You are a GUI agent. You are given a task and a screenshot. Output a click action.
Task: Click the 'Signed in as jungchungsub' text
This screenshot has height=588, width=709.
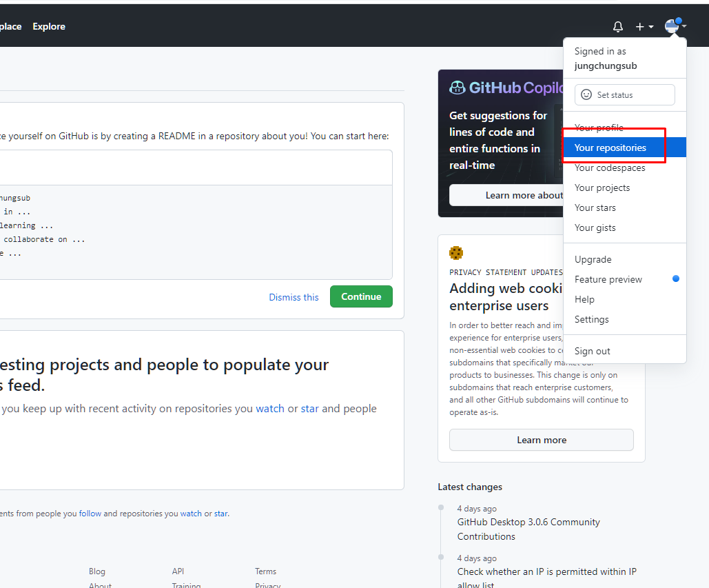point(606,59)
